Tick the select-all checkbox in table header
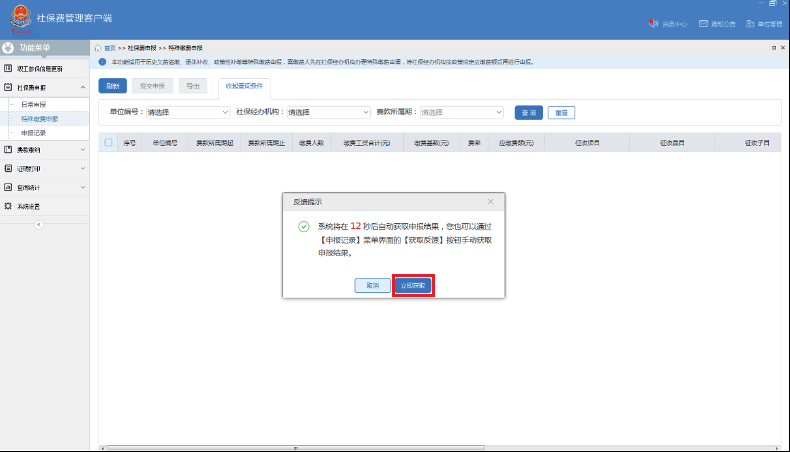The image size is (790, 452). pyautogui.click(x=108, y=143)
